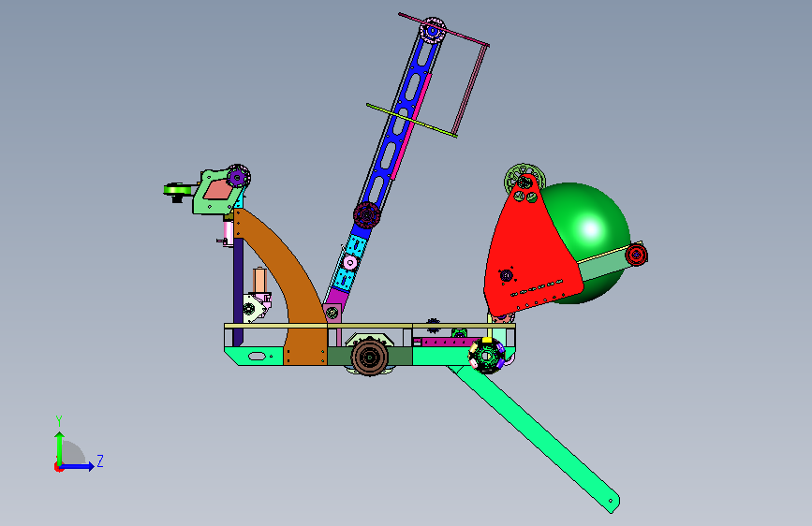Select the multicolor omni wheel on the chassis
The image size is (812, 526).
[487, 355]
